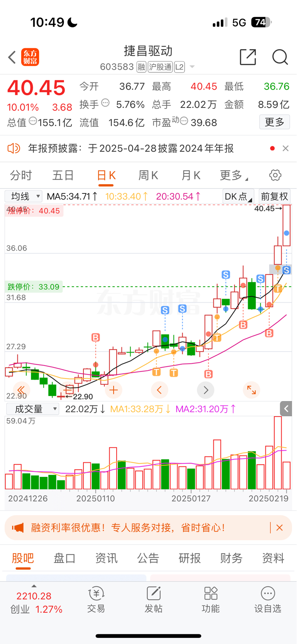
Task: Zoom out chart with minus button
Action: pos(68,390)
